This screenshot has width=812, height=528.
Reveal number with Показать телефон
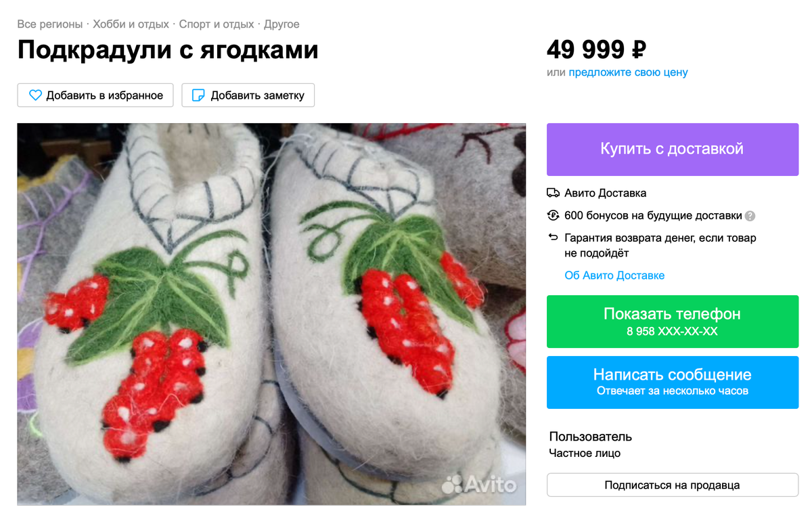[x=673, y=322]
